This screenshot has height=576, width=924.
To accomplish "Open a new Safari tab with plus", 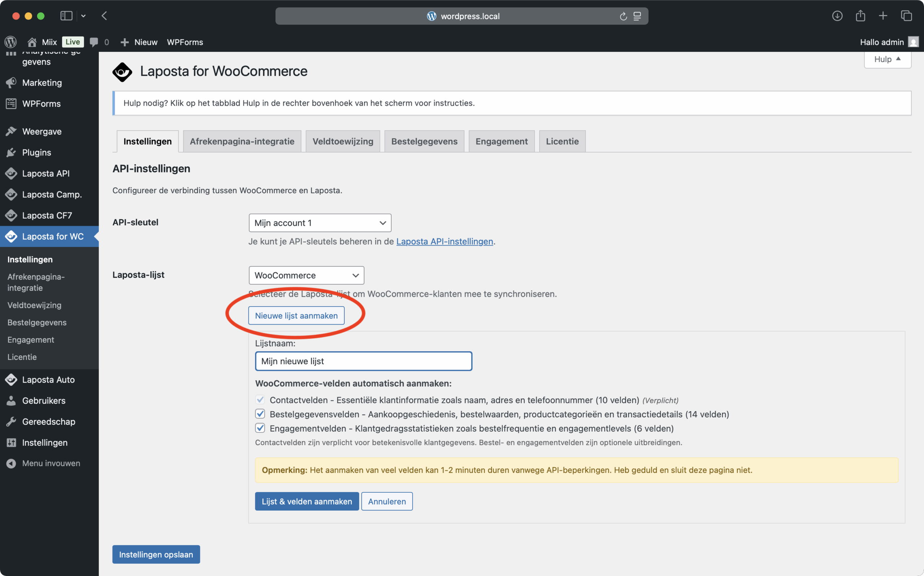I will click(883, 16).
